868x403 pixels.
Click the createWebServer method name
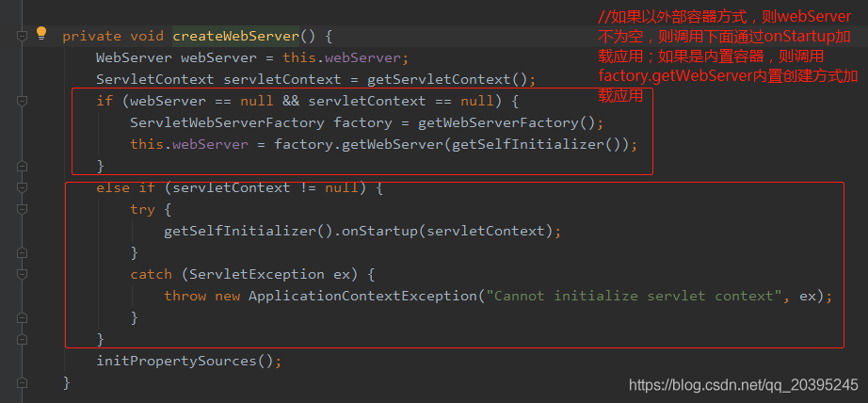click(235, 36)
